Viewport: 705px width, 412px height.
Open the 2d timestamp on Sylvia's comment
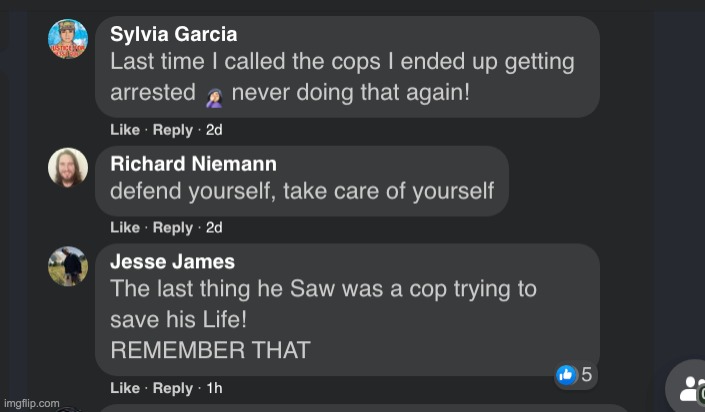coord(214,130)
